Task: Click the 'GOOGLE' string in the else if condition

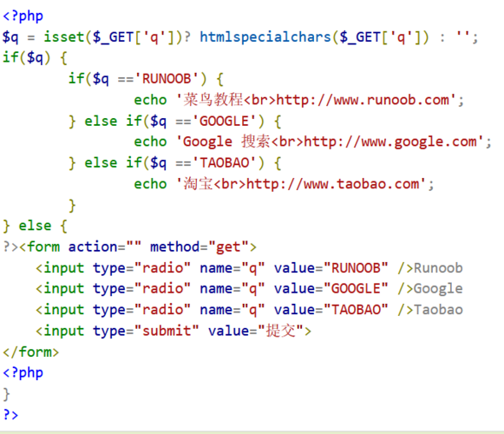Action: click(225, 122)
